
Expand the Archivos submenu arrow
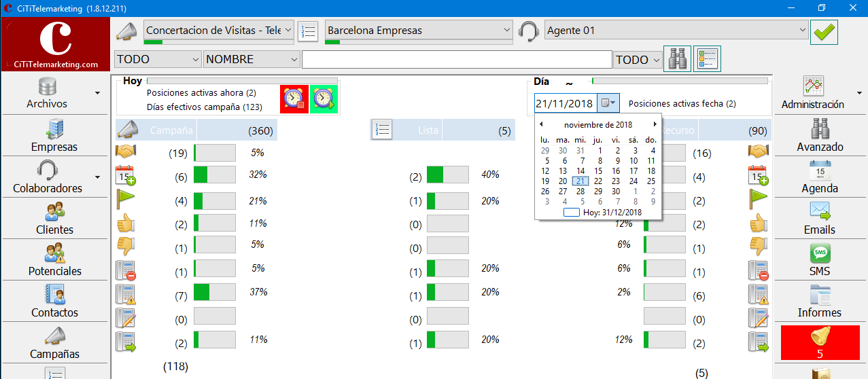(98, 94)
